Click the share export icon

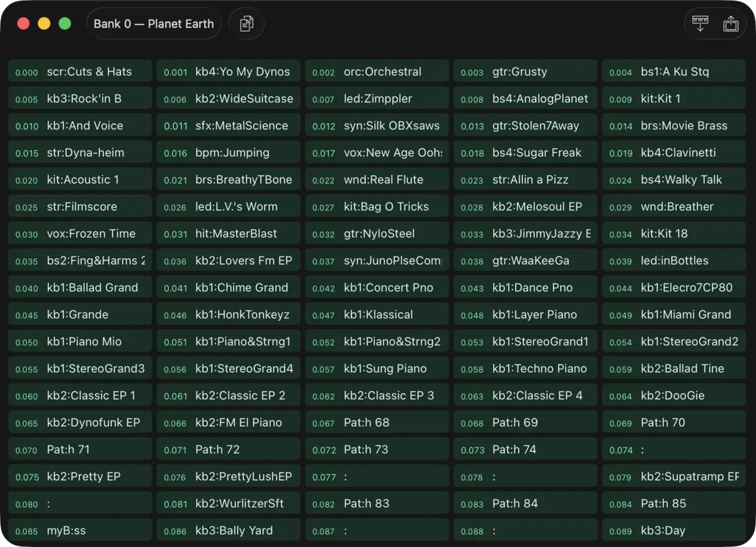coord(731,24)
